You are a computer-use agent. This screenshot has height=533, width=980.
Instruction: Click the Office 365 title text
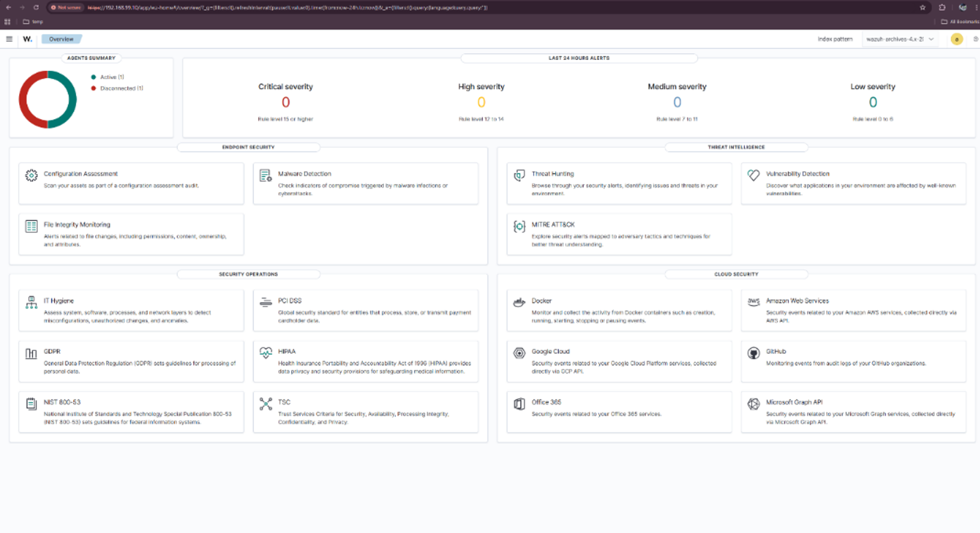[x=546, y=402]
